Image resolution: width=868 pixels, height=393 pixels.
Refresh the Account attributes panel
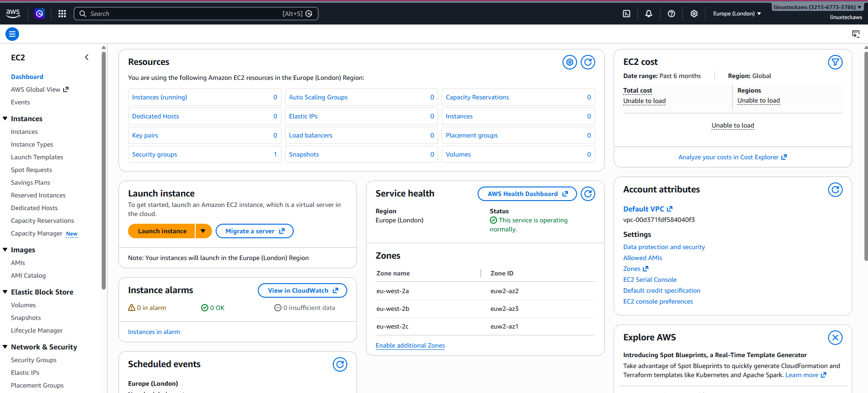pyautogui.click(x=835, y=190)
